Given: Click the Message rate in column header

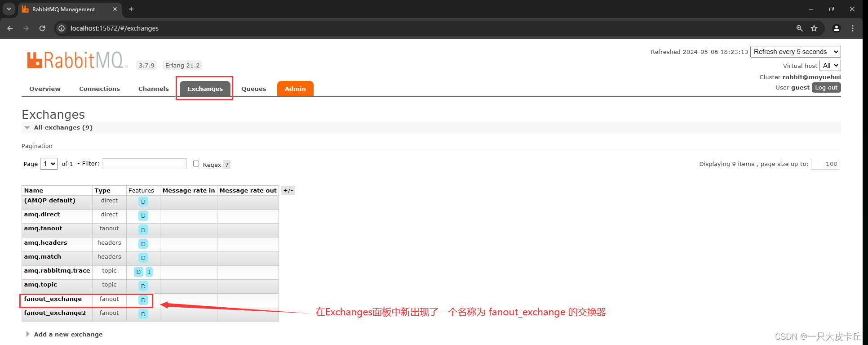Looking at the screenshot, I should click(189, 190).
